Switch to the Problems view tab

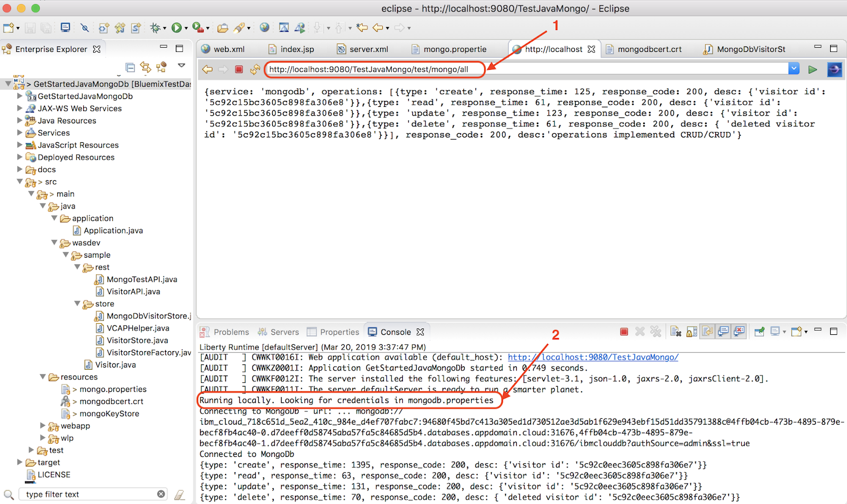click(x=224, y=332)
